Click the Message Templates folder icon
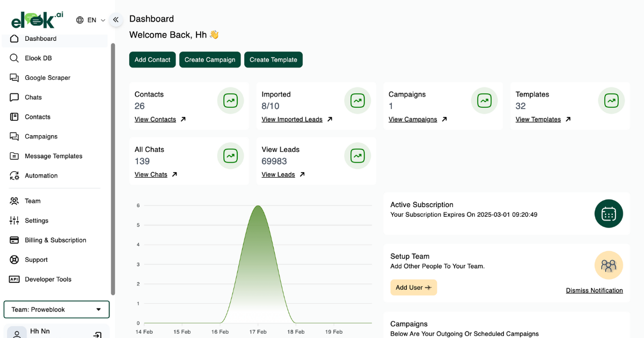The image size is (644, 338). (x=14, y=156)
